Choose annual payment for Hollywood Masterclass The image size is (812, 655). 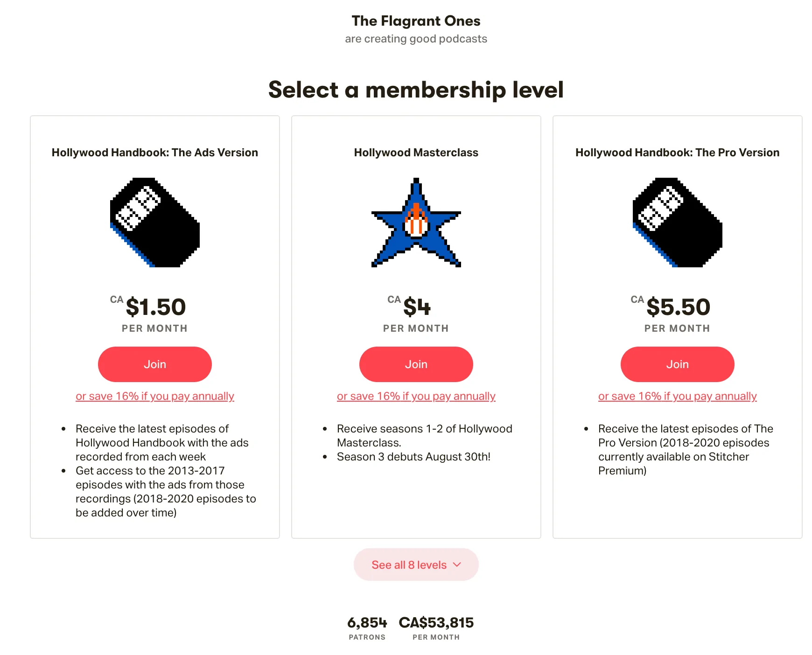[416, 396]
